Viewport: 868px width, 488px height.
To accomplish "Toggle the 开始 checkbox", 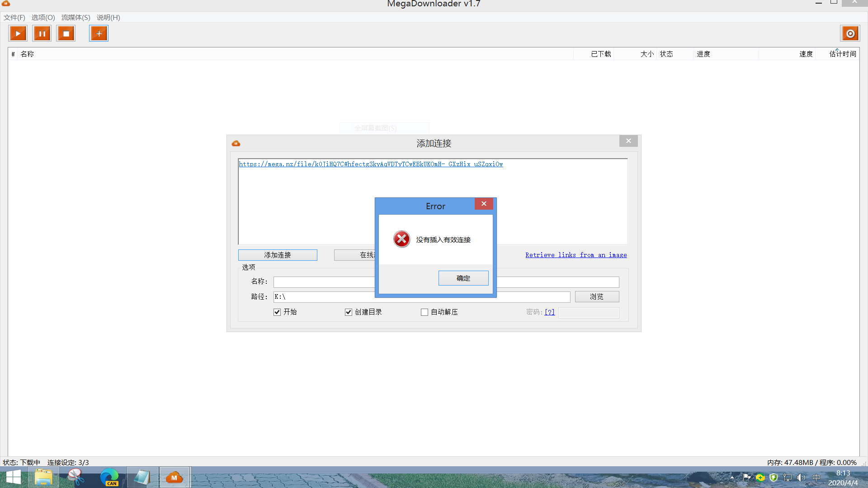I will pyautogui.click(x=277, y=312).
